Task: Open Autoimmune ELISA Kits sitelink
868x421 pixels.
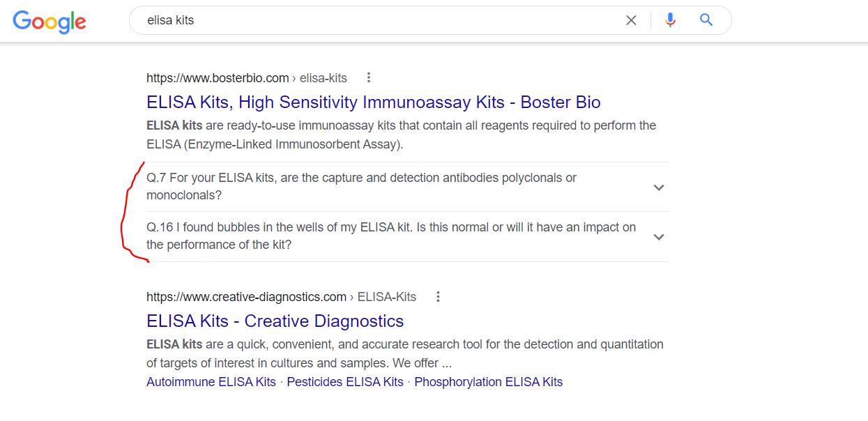Action: coord(211,382)
